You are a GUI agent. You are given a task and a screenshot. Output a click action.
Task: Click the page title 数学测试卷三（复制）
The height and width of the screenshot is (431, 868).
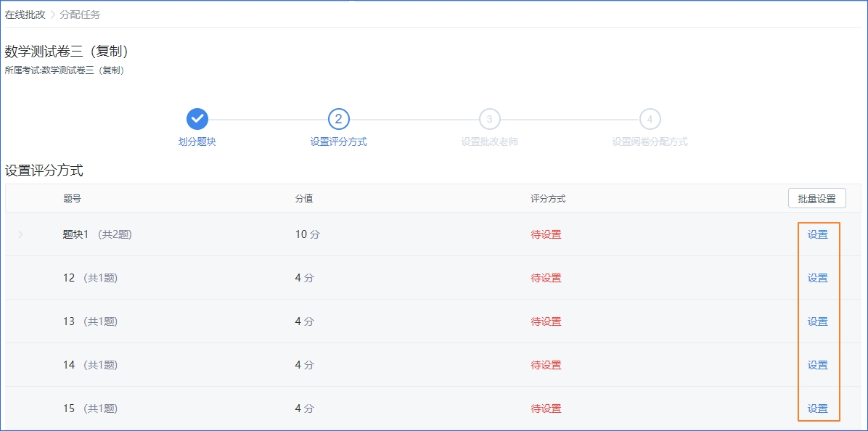tap(67, 52)
